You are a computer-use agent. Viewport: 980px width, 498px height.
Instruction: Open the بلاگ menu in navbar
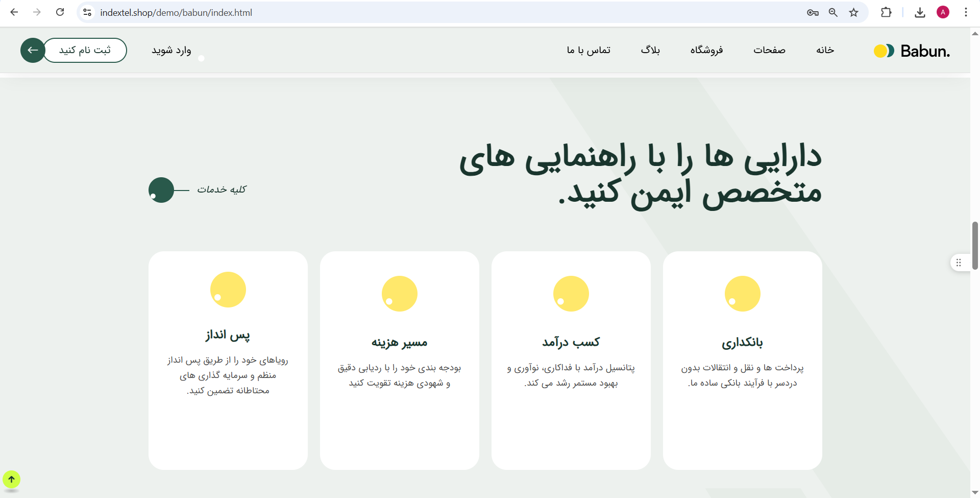(650, 50)
